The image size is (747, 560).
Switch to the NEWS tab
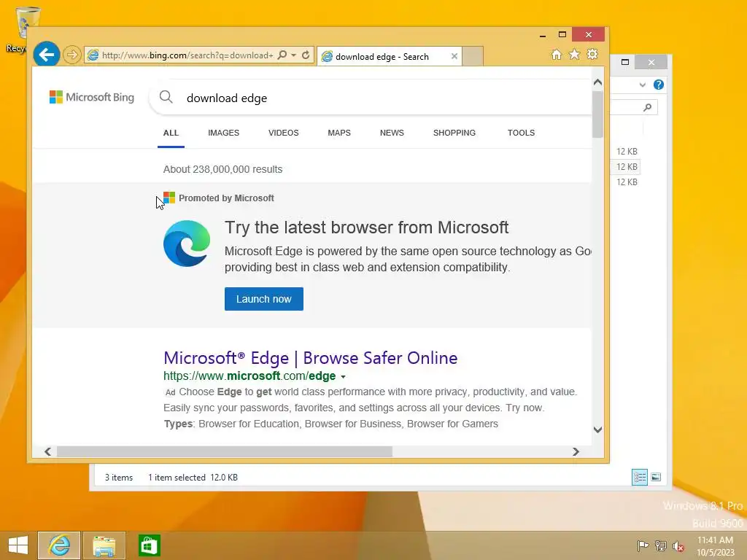click(392, 133)
